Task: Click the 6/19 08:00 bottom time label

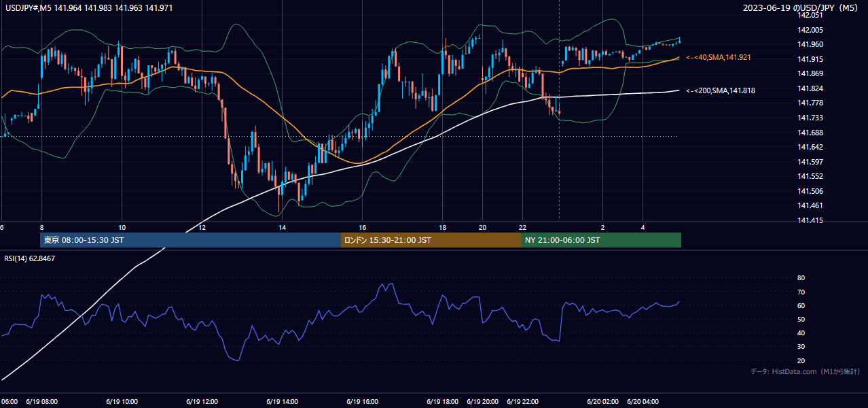Action: [42, 402]
